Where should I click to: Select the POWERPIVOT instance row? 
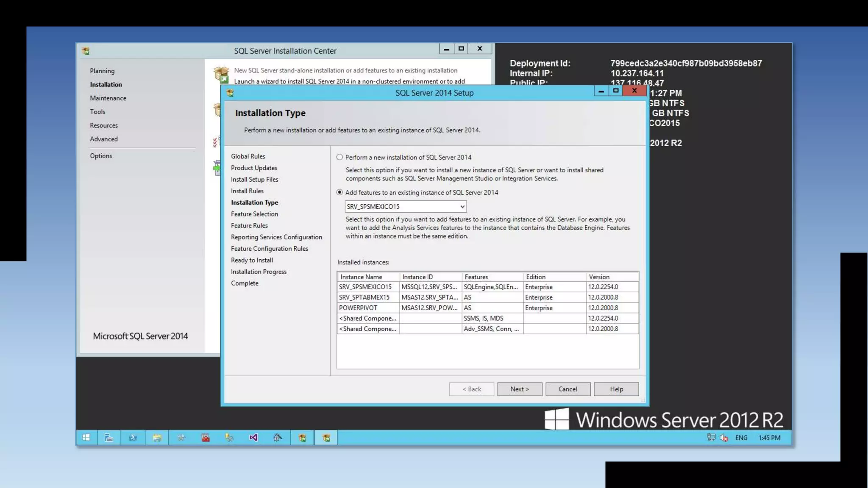(x=358, y=308)
